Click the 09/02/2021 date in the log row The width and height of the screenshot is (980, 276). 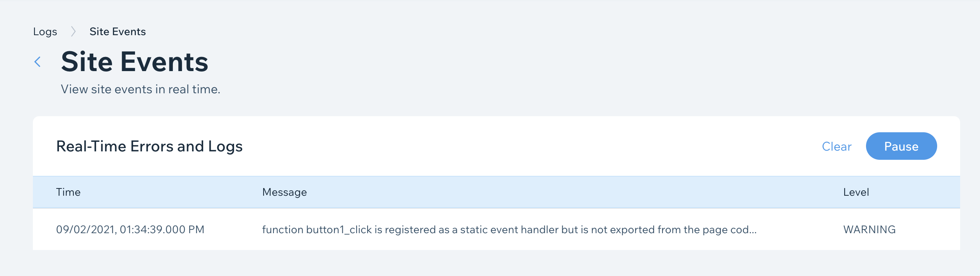[86, 229]
